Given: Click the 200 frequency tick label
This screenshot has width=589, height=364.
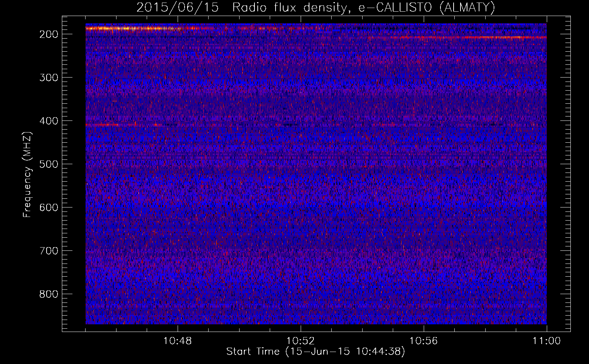Looking at the screenshot, I should click(48, 34).
